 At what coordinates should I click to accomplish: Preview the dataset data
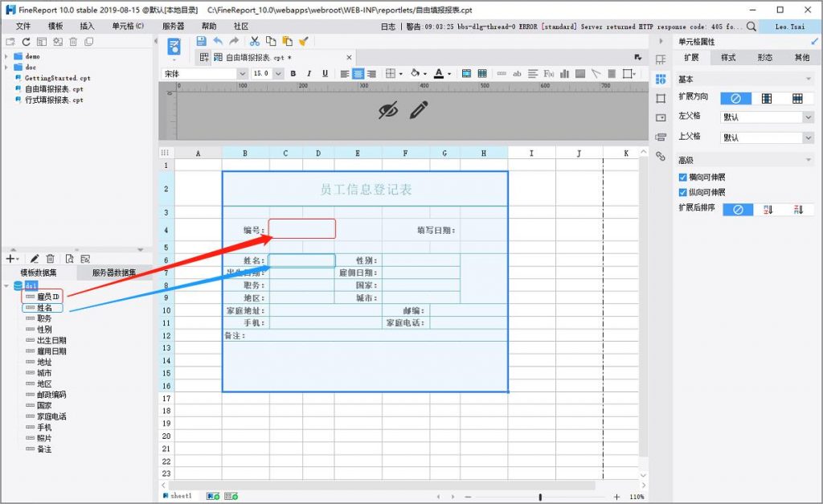[x=69, y=258]
